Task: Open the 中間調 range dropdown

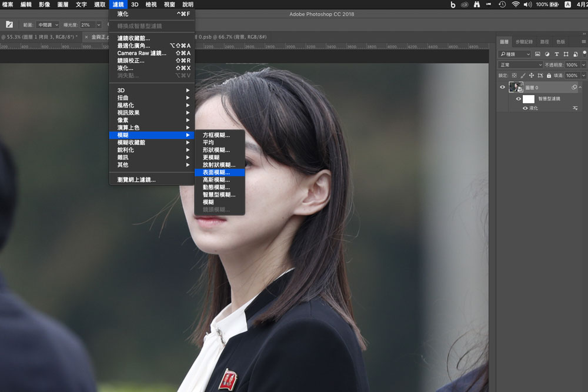Action: tap(47, 25)
